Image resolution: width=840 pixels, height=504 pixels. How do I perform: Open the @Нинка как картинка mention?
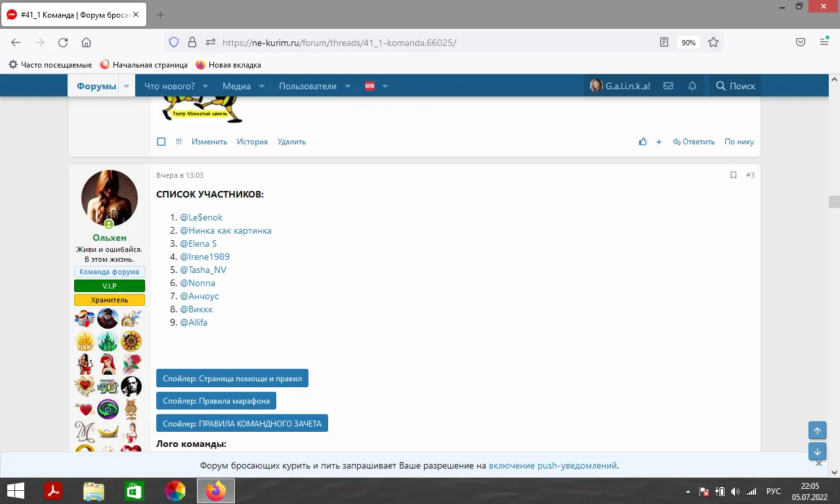(226, 230)
